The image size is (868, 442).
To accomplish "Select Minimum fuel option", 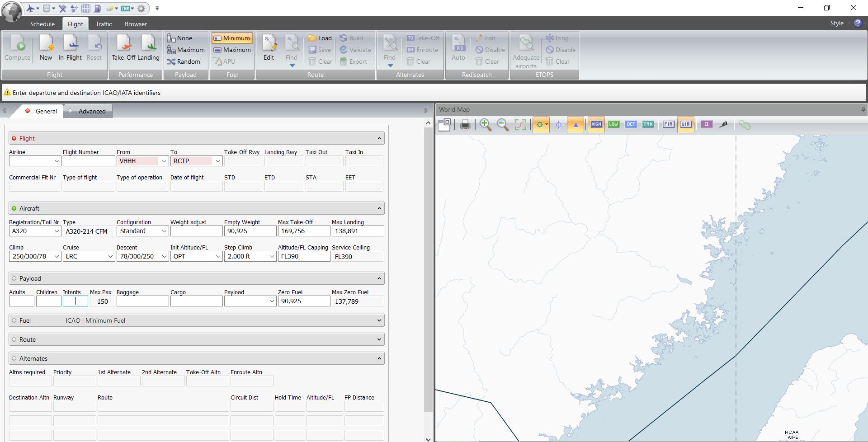I will pos(231,38).
